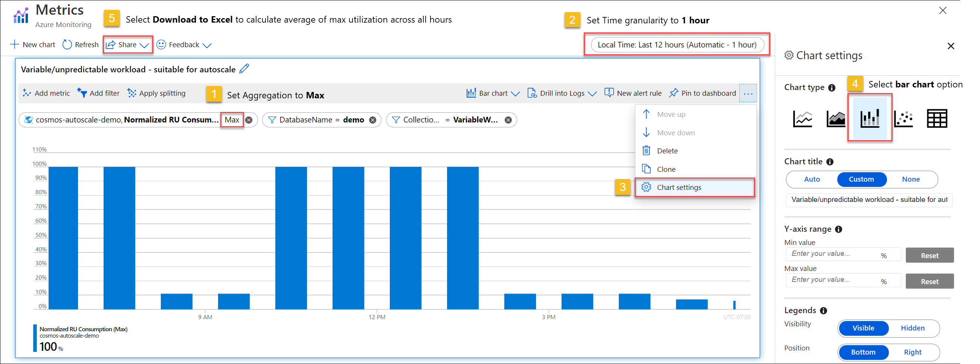Choose the scatter chart type icon
Viewport: 980px width, 364px height.
(x=904, y=118)
